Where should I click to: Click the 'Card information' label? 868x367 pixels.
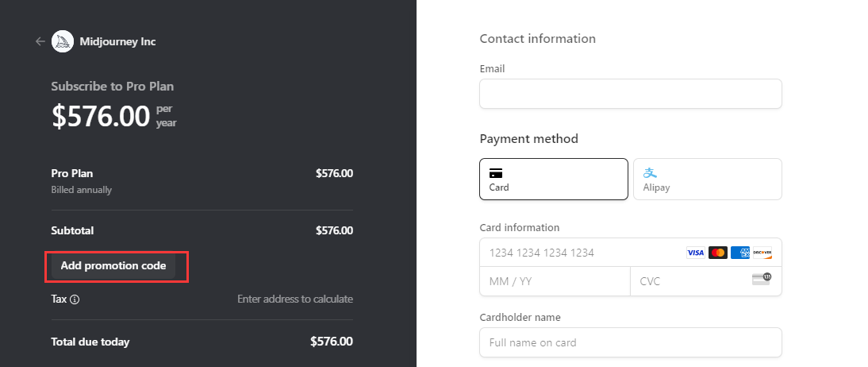coord(519,227)
